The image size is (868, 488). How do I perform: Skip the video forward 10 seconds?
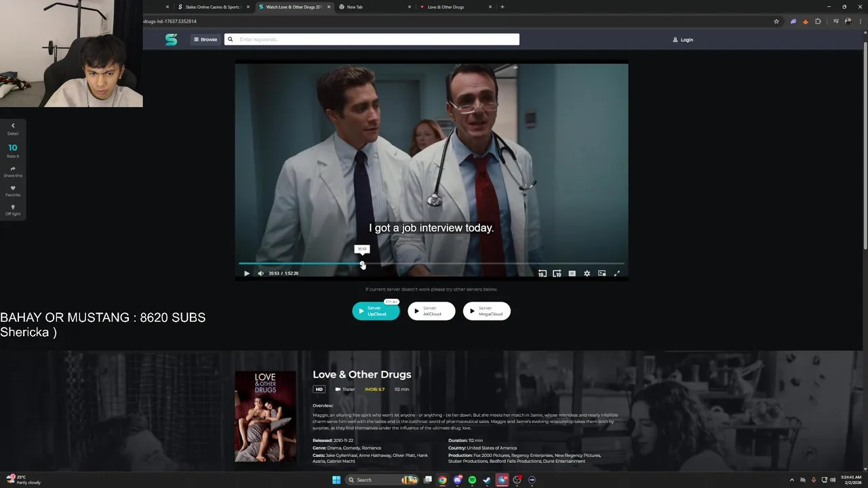[x=557, y=273]
